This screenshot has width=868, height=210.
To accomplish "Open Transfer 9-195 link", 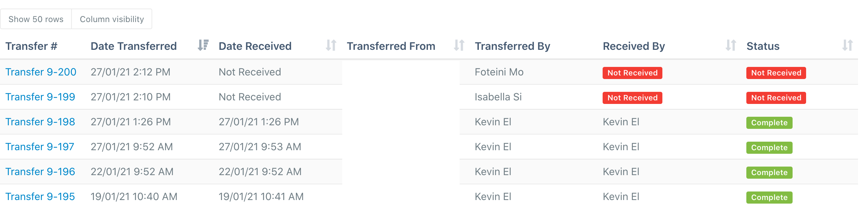I will point(40,196).
